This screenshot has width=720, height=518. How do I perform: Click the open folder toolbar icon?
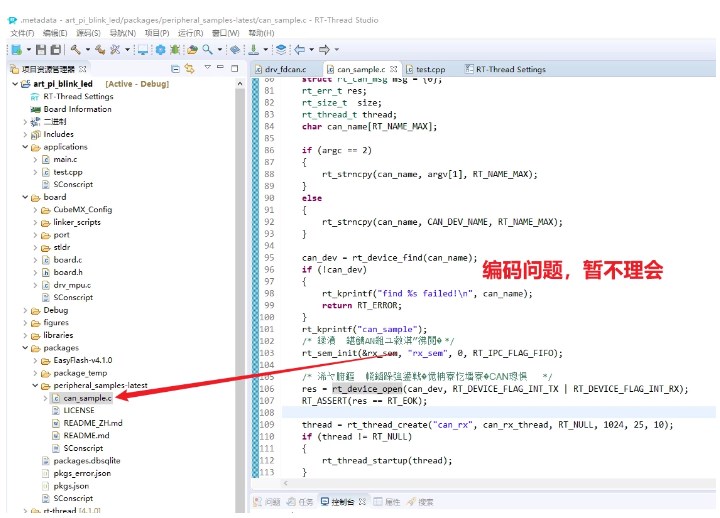[x=192, y=50]
